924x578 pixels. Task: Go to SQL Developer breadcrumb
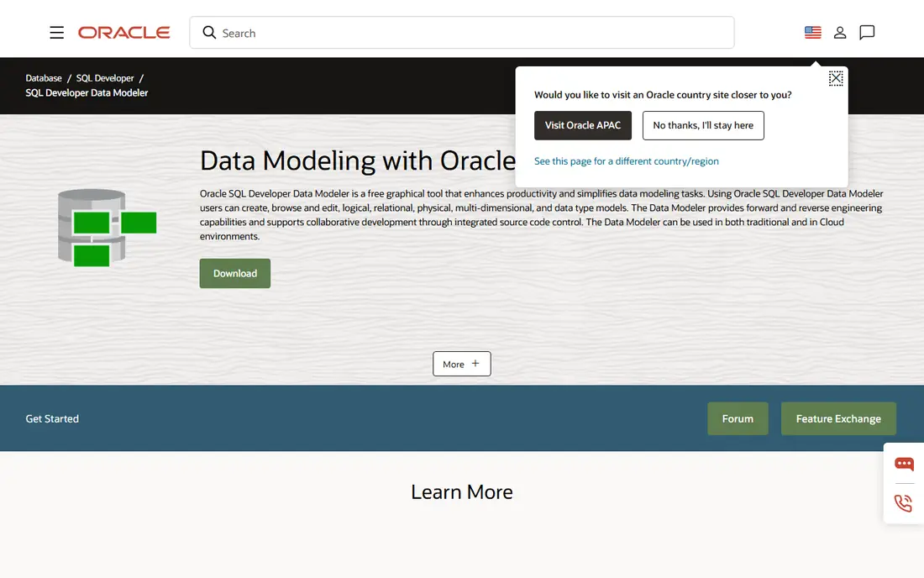105,78
